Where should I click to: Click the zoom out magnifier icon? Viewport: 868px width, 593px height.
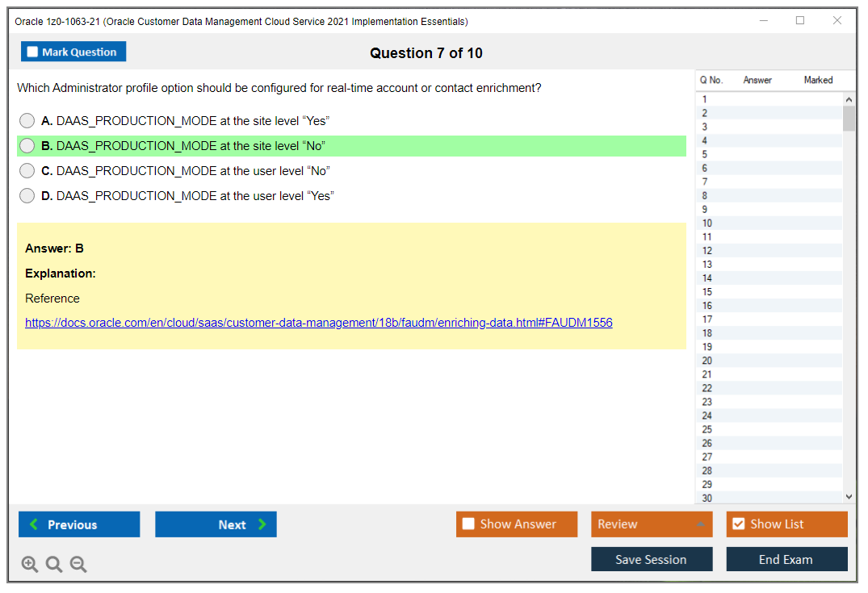click(x=78, y=564)
